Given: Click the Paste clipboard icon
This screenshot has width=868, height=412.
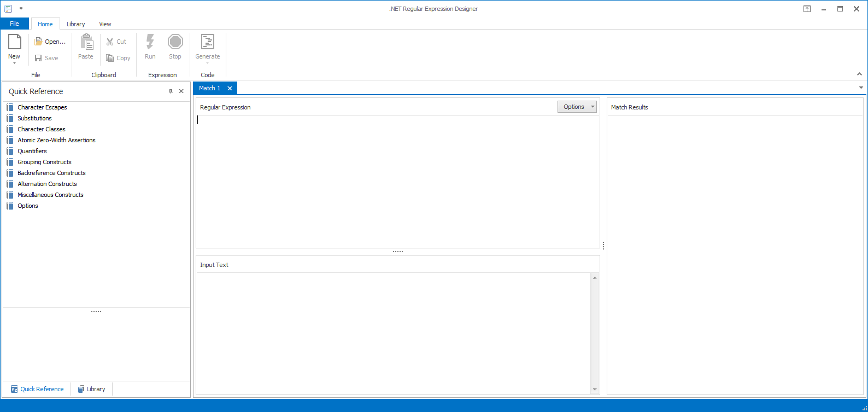Looking at the screenshot, I should pos(86,42).
